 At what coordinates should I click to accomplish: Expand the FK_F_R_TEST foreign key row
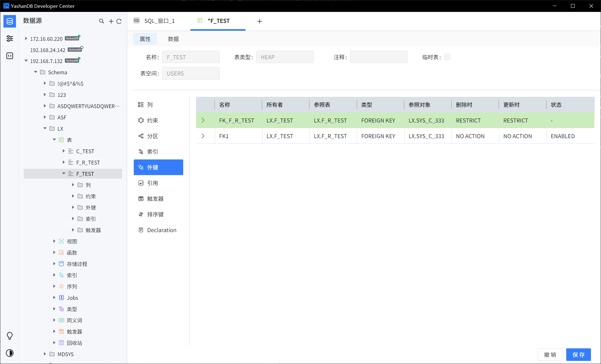[203, 120]
